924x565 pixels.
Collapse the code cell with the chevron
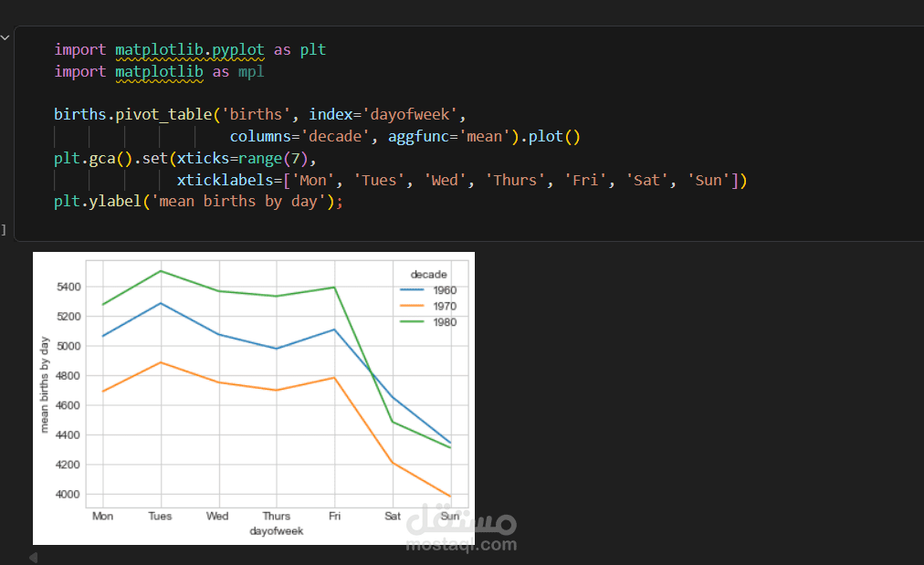click(5, 38)
